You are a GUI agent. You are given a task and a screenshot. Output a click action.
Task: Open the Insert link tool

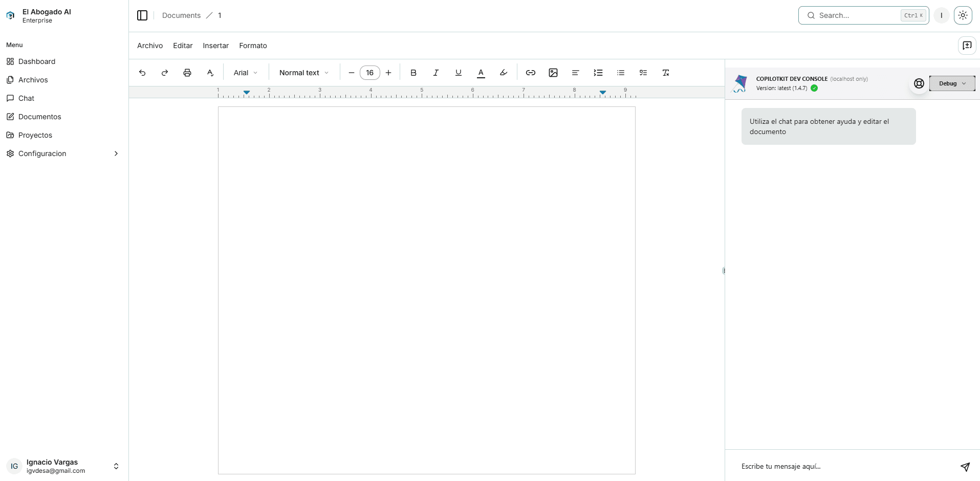(x=531, y=73)
